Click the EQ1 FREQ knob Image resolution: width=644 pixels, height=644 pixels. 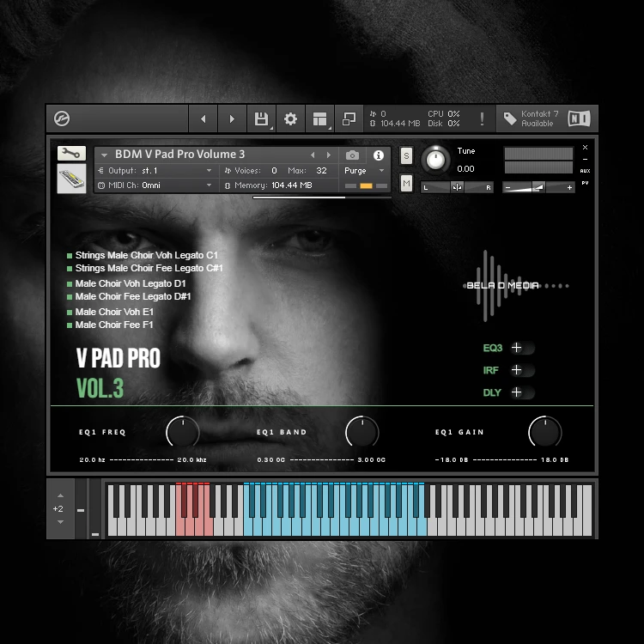click(183, 432)
